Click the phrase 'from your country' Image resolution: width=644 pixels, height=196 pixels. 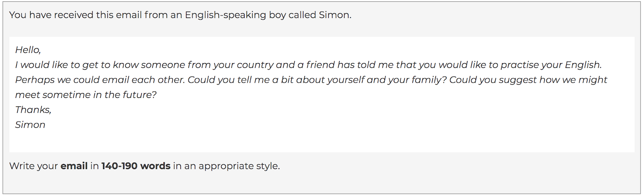click(x=230, y=65)
